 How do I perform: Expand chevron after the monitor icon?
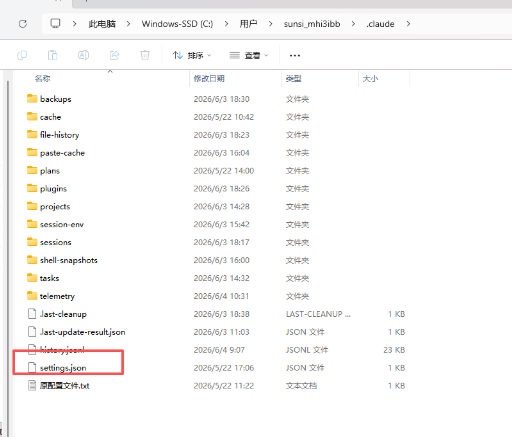pyautogui.click(x=74, y=24)
